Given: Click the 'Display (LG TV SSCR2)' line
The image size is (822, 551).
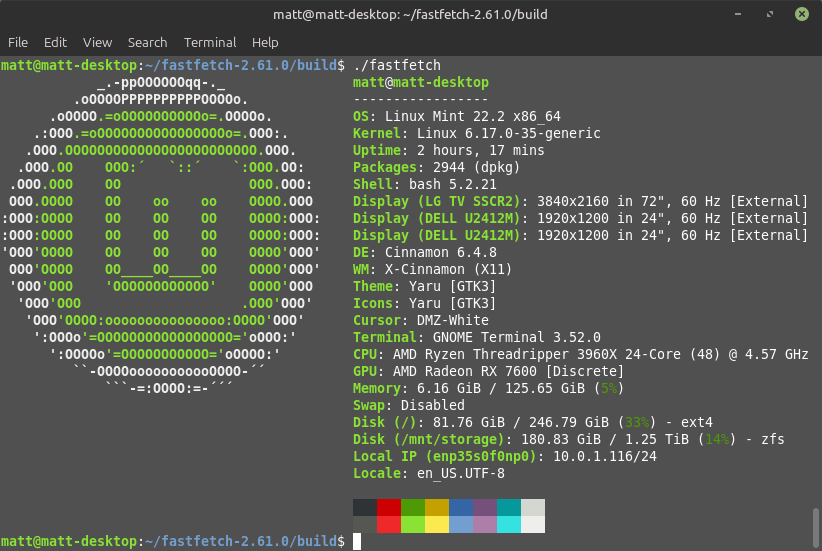Looking at the screenshot, I should pyautogui.click(x=580, y=201).
